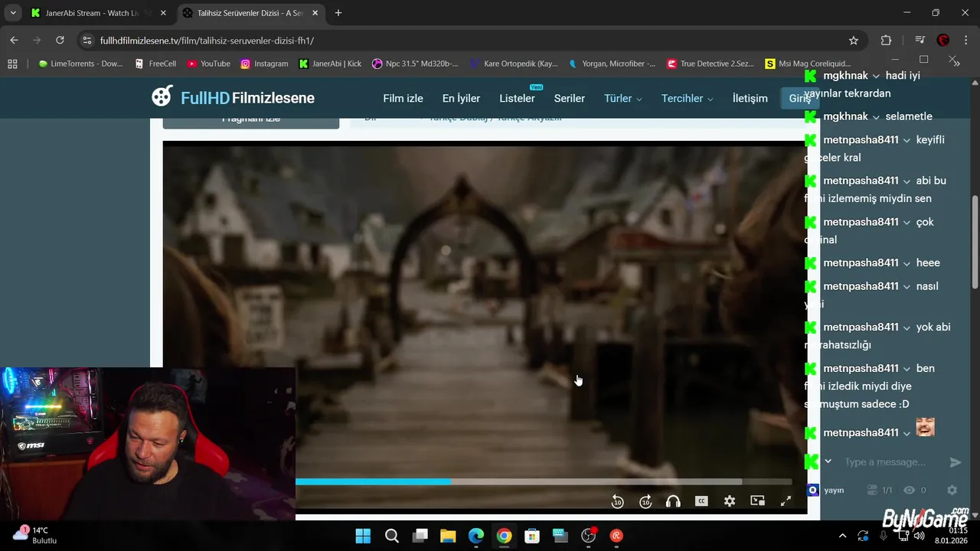This screenshot has width=980, height=551.
Task: Open the Listeler menu item
Action: [x=517, y=98]
